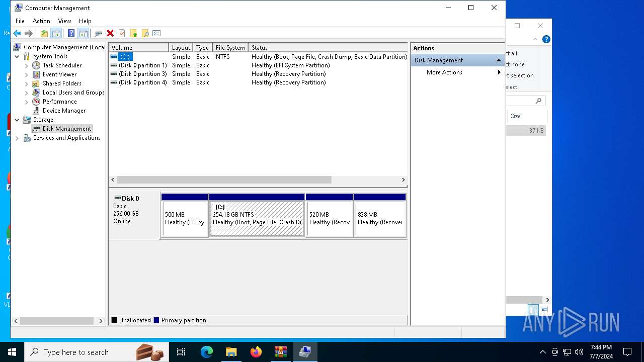This screenshot has height=362, width=644.
Task: Sort by the File System column header
Action: [230, 48]
